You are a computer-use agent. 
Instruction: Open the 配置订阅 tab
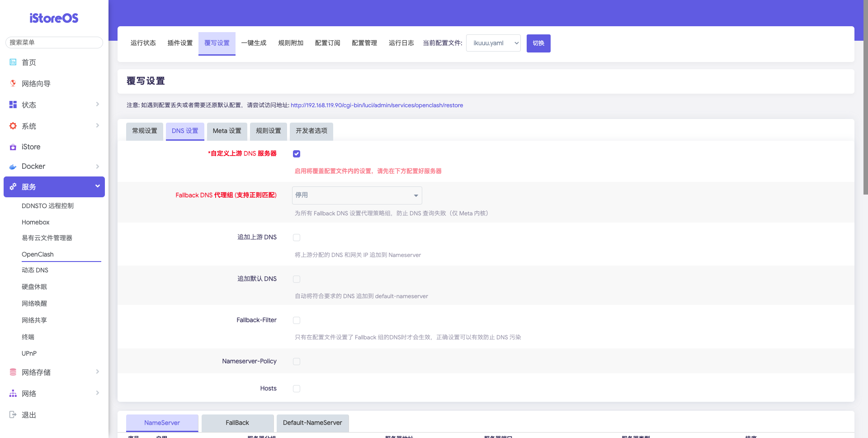(327, 43)
